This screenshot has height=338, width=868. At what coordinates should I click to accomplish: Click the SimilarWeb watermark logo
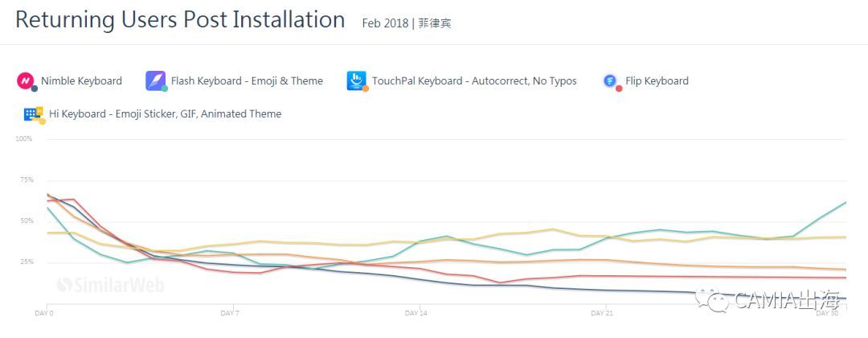point(96,283)
